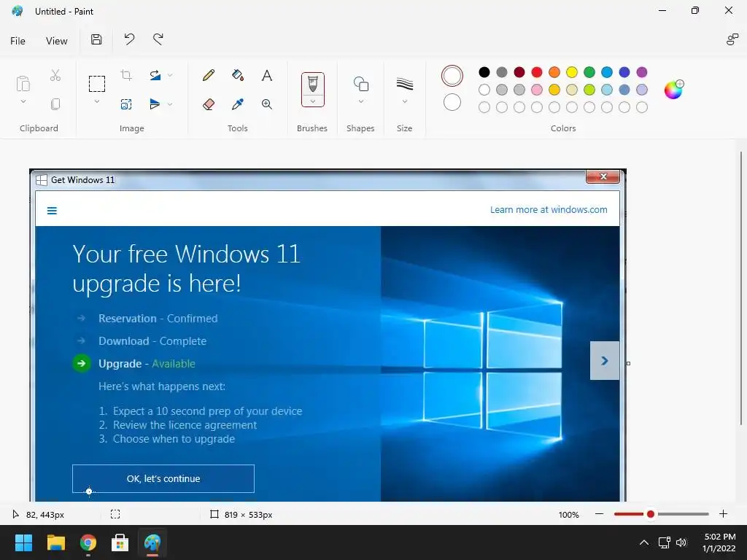Image resolution: width=747 pixels, height=560 pixels.
Task: Click the volume speaker tray icon
Action: (x=681, y=542)
